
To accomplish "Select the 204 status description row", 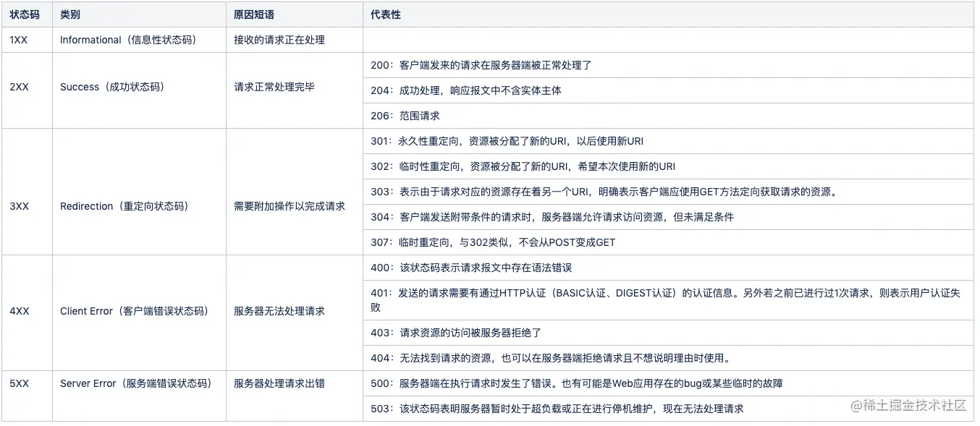I will (x=669, y=90).
